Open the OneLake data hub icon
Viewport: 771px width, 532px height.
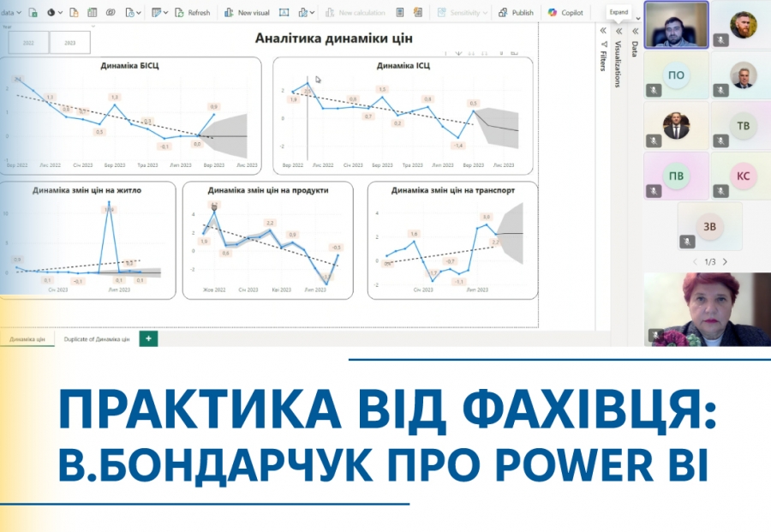point(51,13)
